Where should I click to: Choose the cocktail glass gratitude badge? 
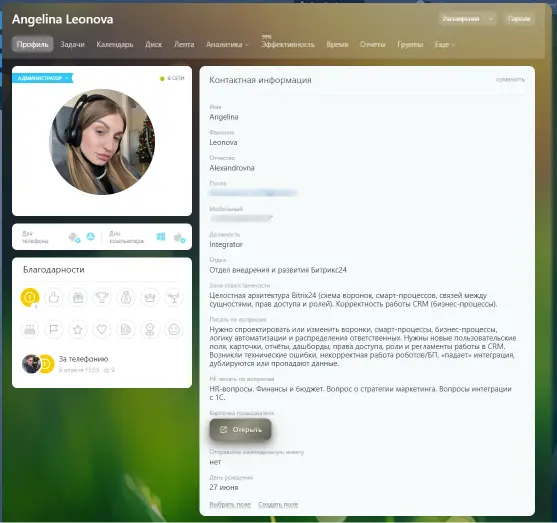coord(174,297)
